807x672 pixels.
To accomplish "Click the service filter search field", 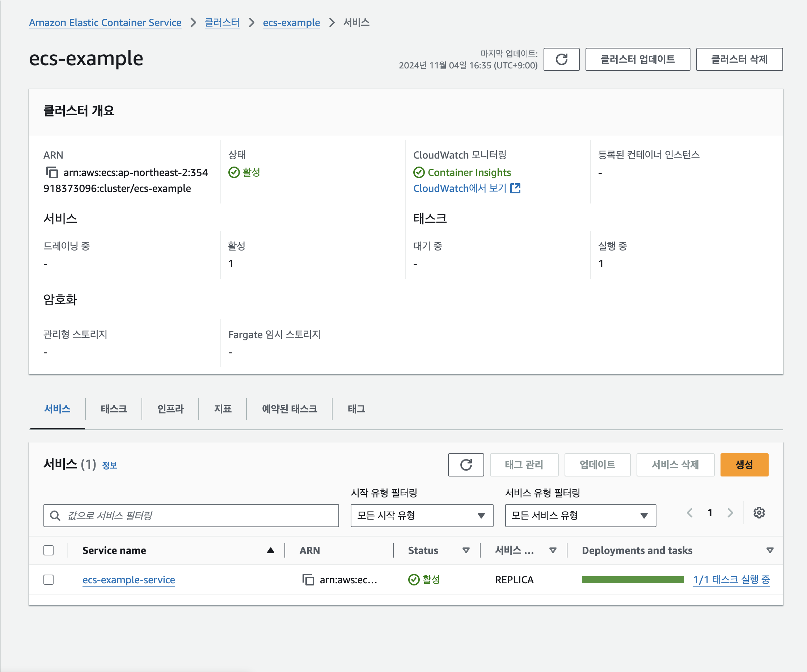I will 191,516.
